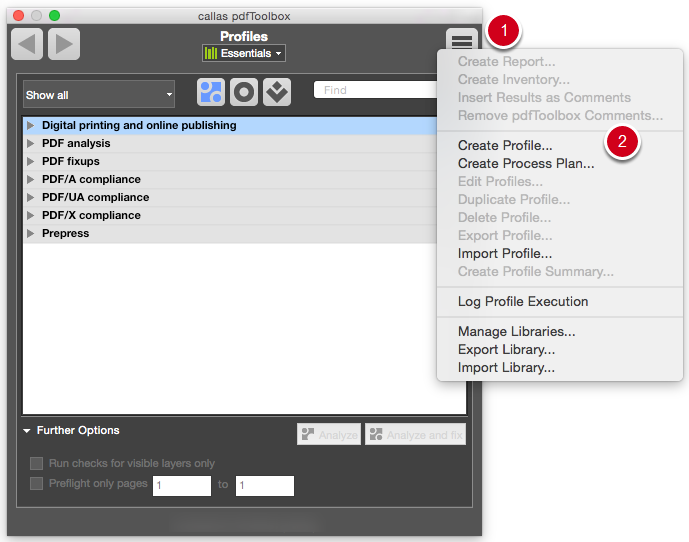Click the Analyze button
This screenshot has height=542, width=689.
(329, 434)
